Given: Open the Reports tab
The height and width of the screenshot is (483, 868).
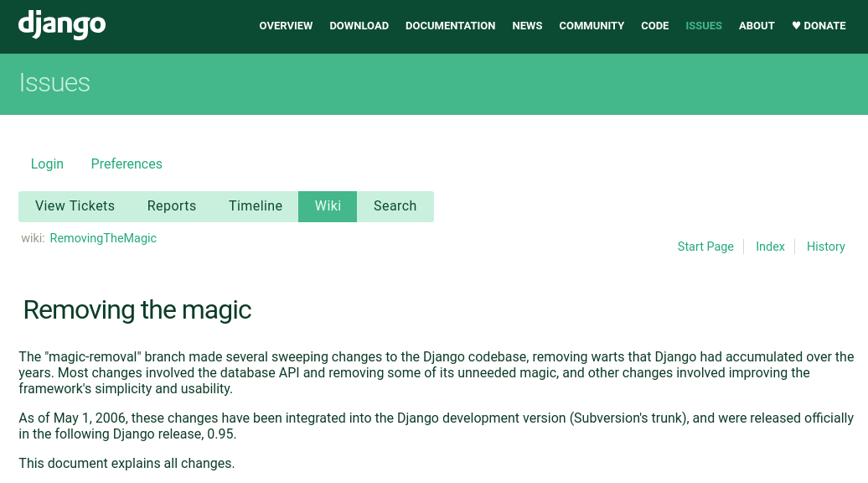Looking at the screenshot, I should point(172,206).
